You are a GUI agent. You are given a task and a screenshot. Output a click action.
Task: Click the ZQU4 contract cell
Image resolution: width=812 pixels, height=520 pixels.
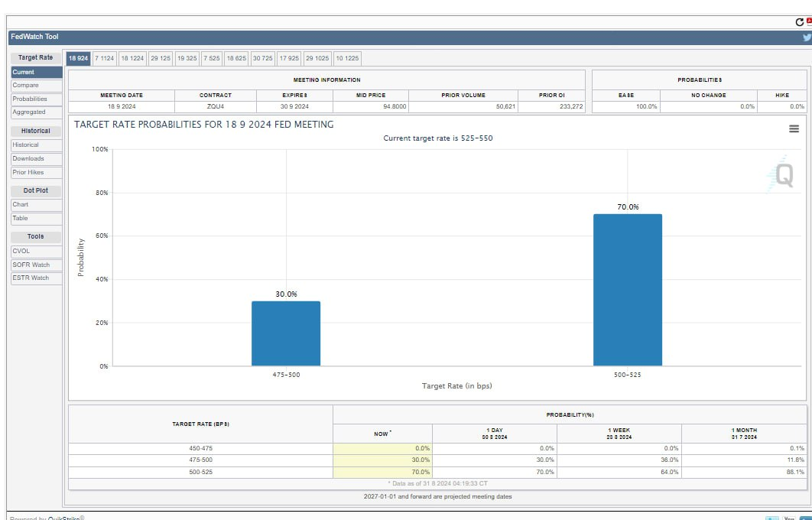click(x=216, y=107)
